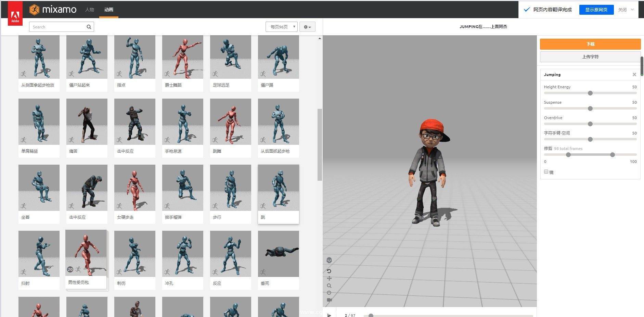The image size is (644, 317).
Task: Select the pan four-arrow icon in the viewer
Action: [329, 278]
